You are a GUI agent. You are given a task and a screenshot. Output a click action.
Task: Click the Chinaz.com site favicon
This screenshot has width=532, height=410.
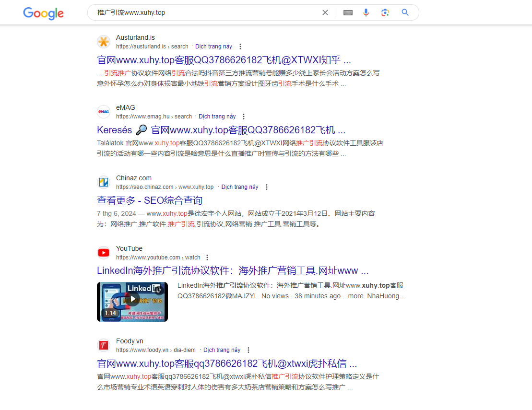[x=104, y=182]
